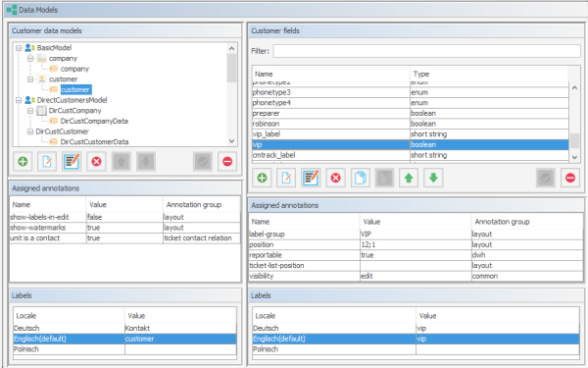Screen dimensions: 588x368
Task: Add a new customer data model
Action: tap(23, 162)
